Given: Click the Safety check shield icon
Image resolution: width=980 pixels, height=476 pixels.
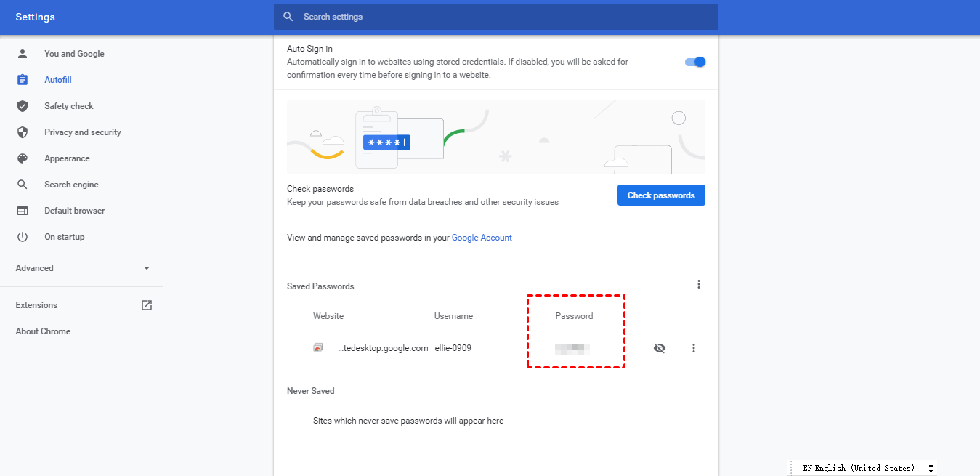Looking at the screenshot, I should (x=23, y=106).
